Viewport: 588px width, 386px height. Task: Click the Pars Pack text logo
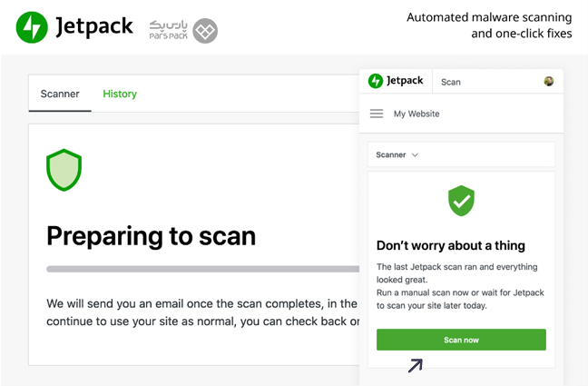[x=169, y=30]
